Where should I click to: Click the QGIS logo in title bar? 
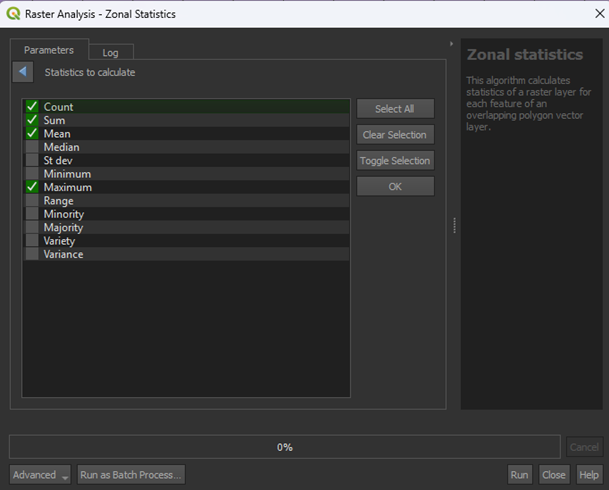pos(14,14)
